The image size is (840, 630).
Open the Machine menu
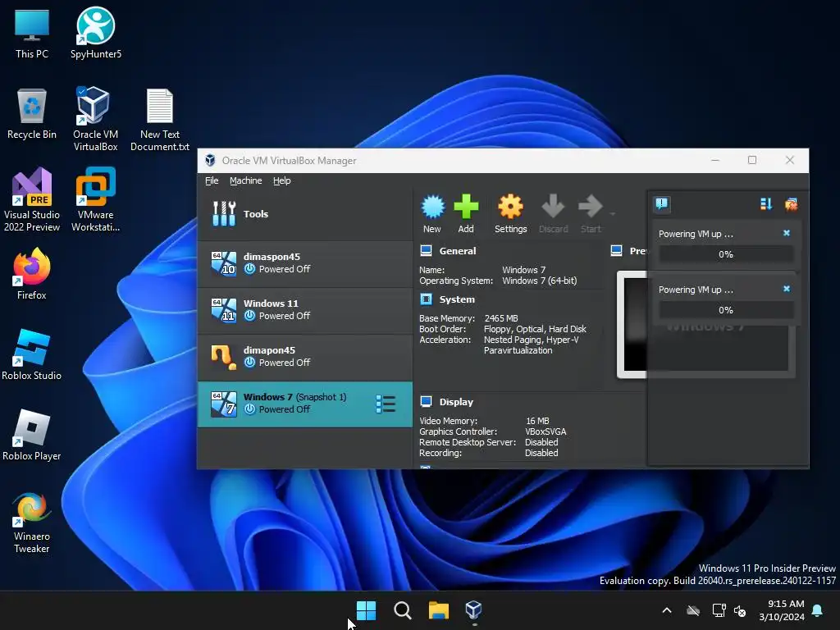tap(246, 180)
